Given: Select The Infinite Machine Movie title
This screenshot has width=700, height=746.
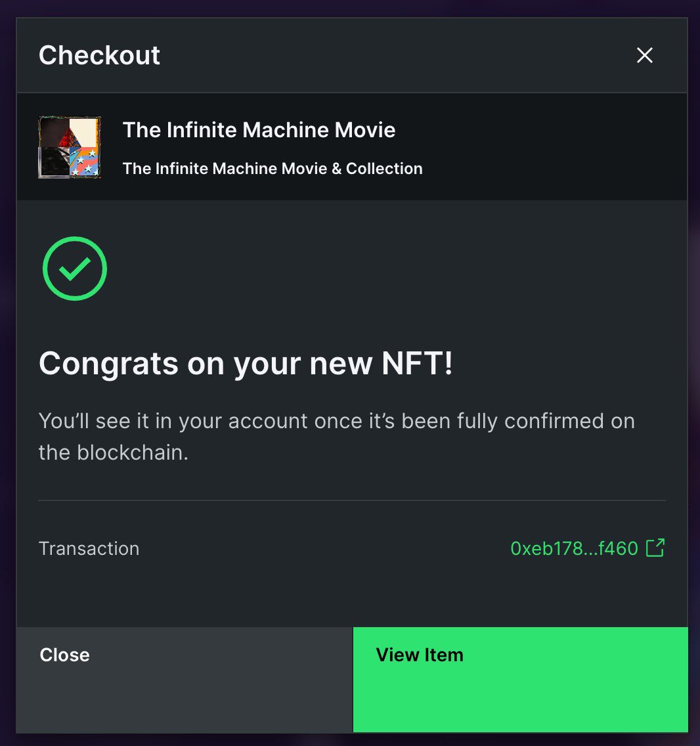Looking at the screenshot, I should pyautogui.click(x=259, y=130).
